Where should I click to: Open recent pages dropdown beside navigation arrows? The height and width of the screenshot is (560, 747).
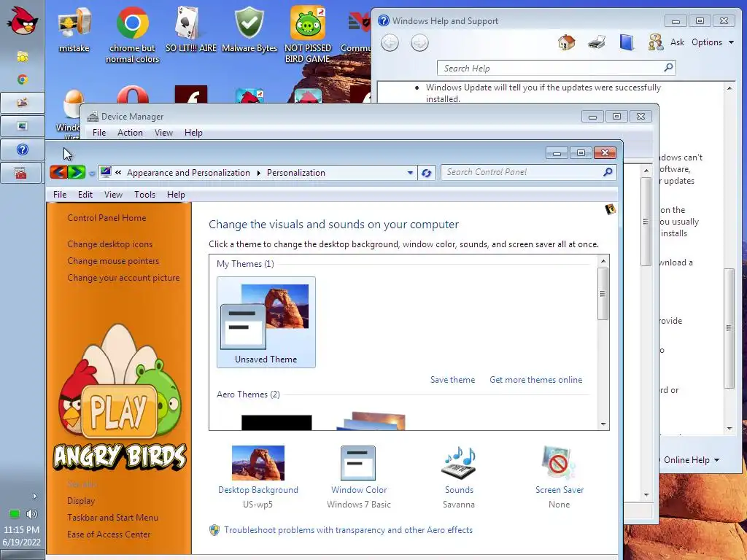[92, 174]
